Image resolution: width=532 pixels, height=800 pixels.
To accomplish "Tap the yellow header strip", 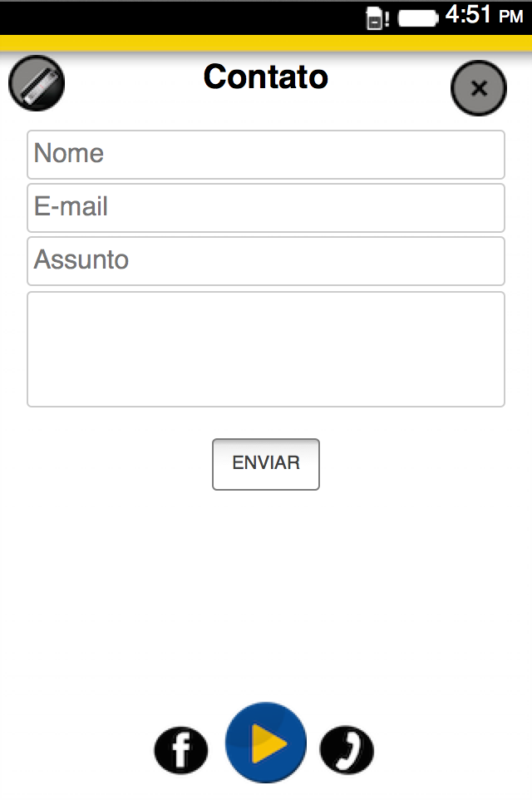I will point(266,42).
